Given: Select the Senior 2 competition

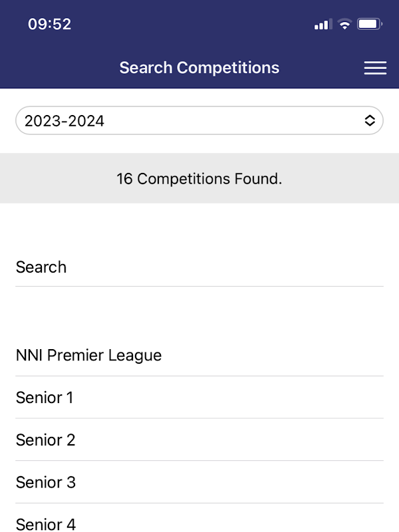Looking at the screenshot, I should tap(46, 440).
